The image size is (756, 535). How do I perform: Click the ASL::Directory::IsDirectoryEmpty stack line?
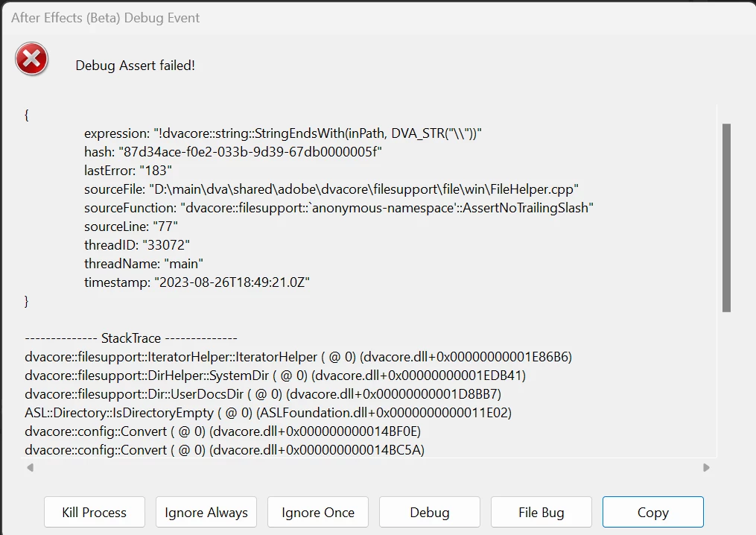click(268, 413)
